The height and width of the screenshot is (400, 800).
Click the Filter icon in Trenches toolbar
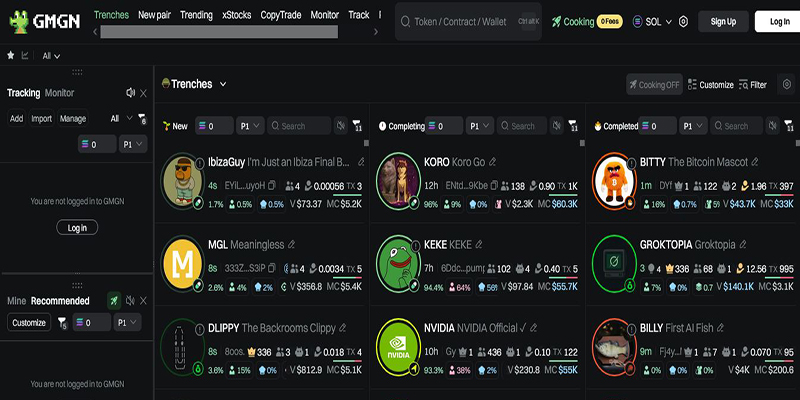point(743,85)
